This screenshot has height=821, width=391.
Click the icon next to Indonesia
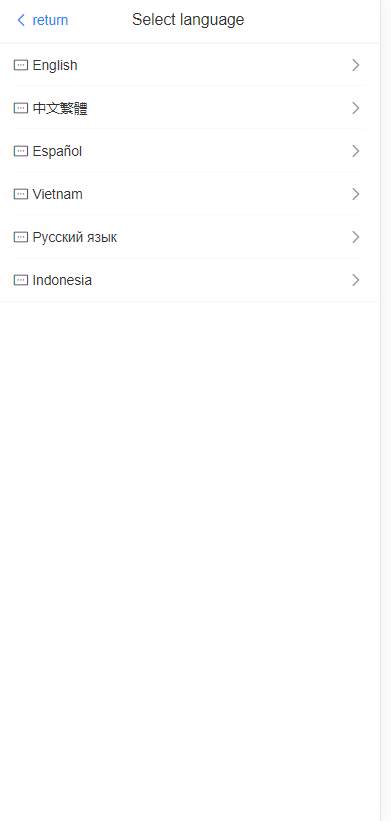20,280
